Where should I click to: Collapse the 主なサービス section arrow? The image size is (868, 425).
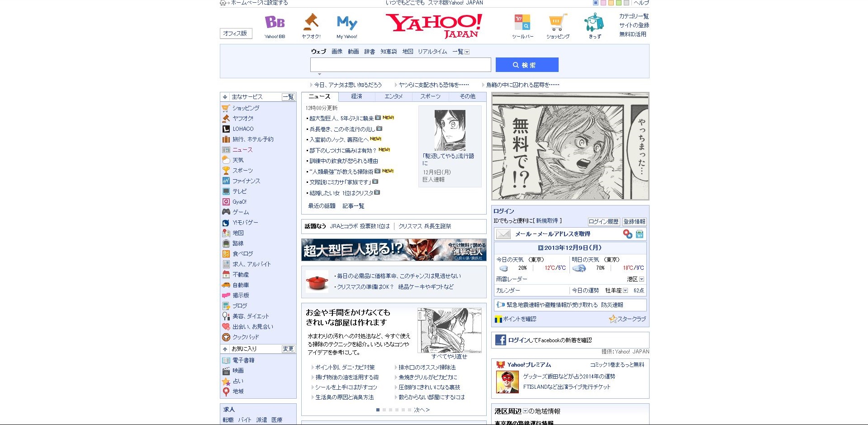pos(225,97)
